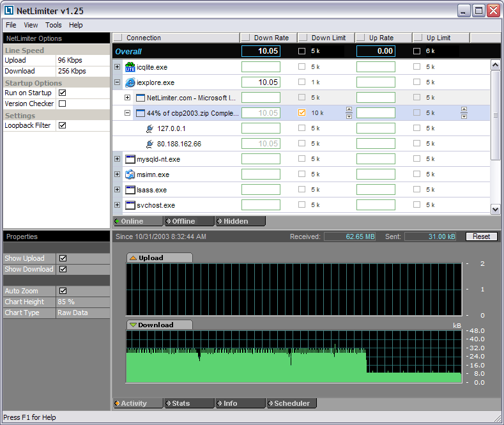Viewport: 504px width, 425px height.
Task: Toggle Run on Startup checkbox
Action: pyautogui.click(x=63, y=93)
